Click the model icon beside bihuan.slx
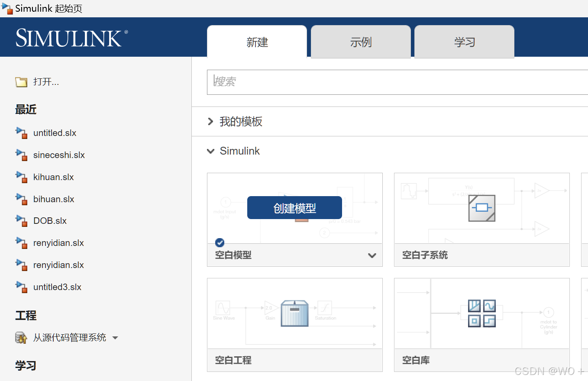 tap(22, 199)
